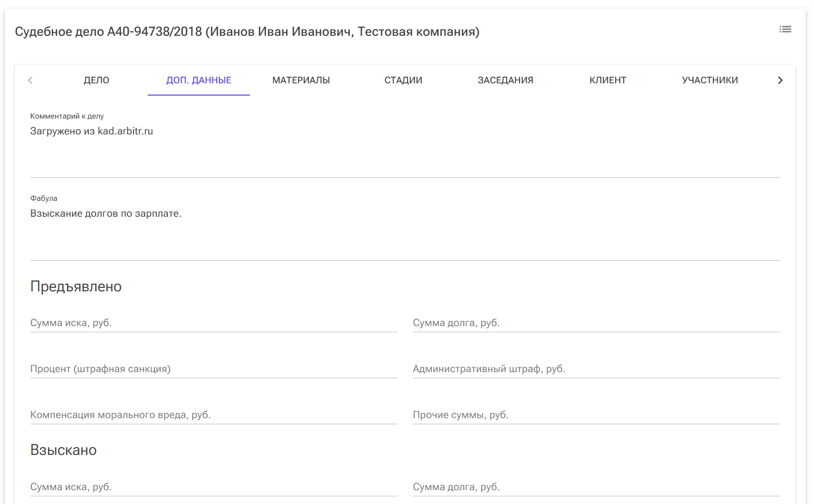The height and width of the screenshot is (504, 814).
Task: Click into the Фабула text area
Action: pyautogui.click(x=405, y=230)
